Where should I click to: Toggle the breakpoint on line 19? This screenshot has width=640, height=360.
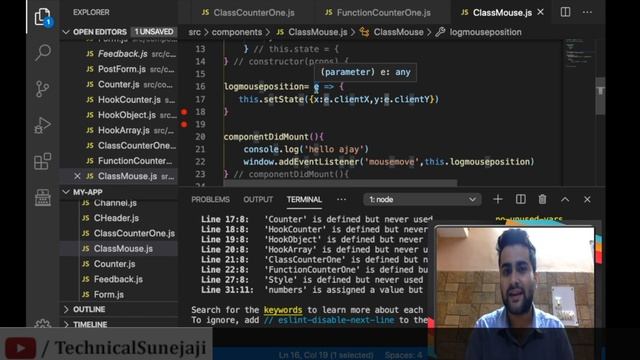coord(184,124)
